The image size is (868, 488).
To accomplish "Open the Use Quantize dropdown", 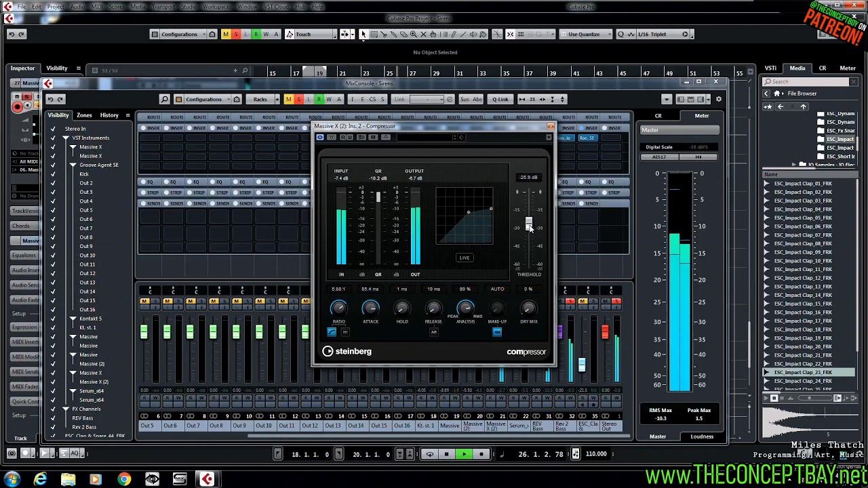I will point(587,35).
